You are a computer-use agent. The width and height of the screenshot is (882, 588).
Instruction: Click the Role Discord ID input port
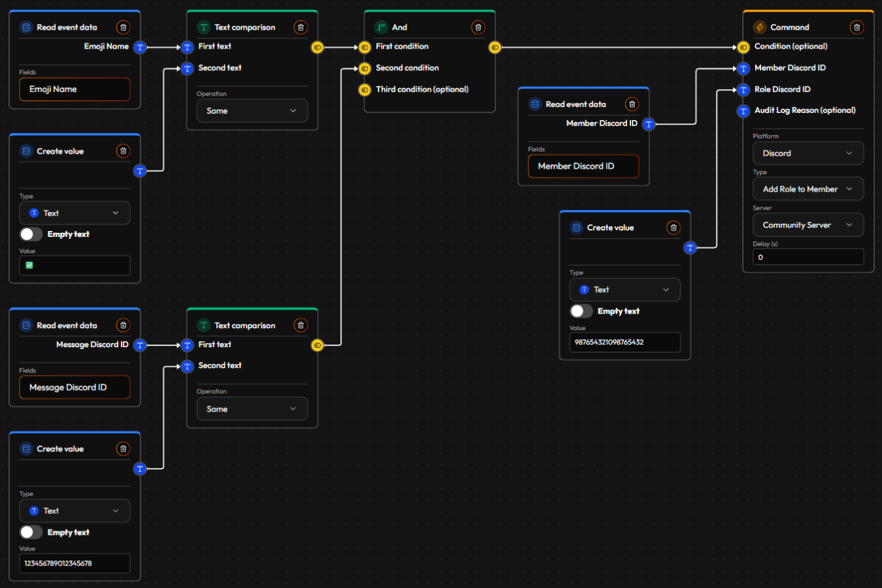(743, 89)
